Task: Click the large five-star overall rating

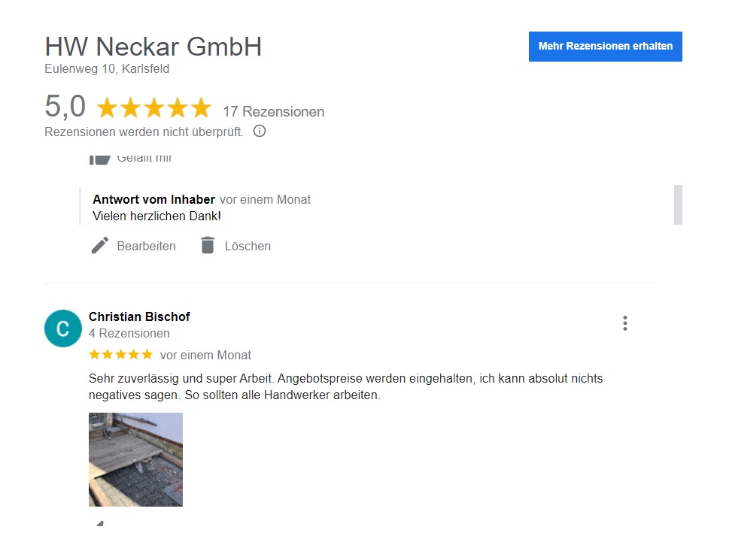Action: (x=154, y=107)
